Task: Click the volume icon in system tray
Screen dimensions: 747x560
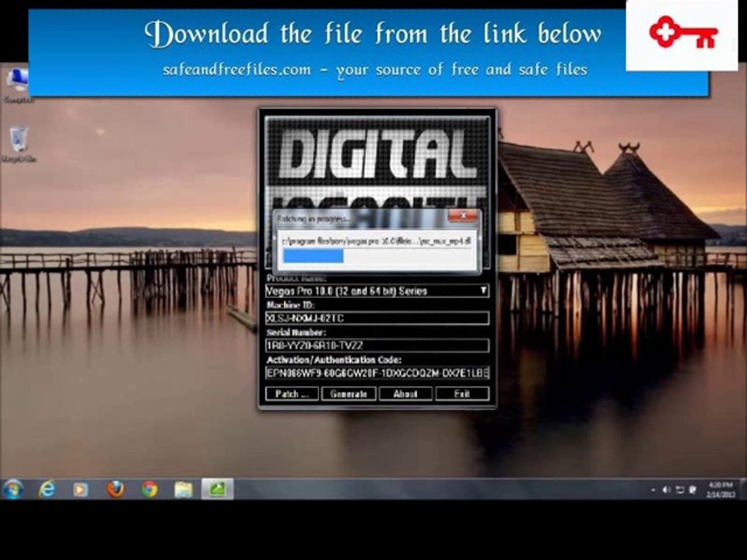Action: click(667, 490)
